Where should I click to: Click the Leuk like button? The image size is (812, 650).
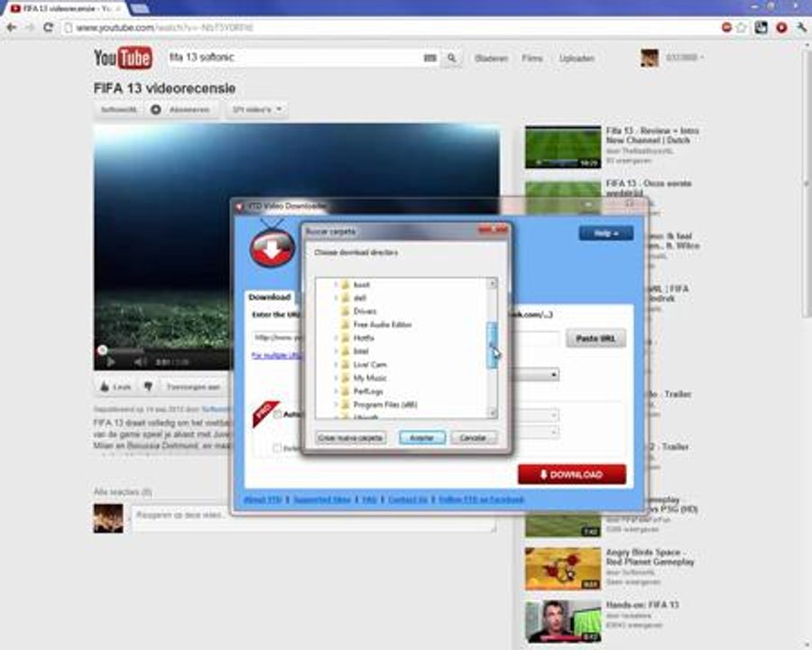point(115,386)
